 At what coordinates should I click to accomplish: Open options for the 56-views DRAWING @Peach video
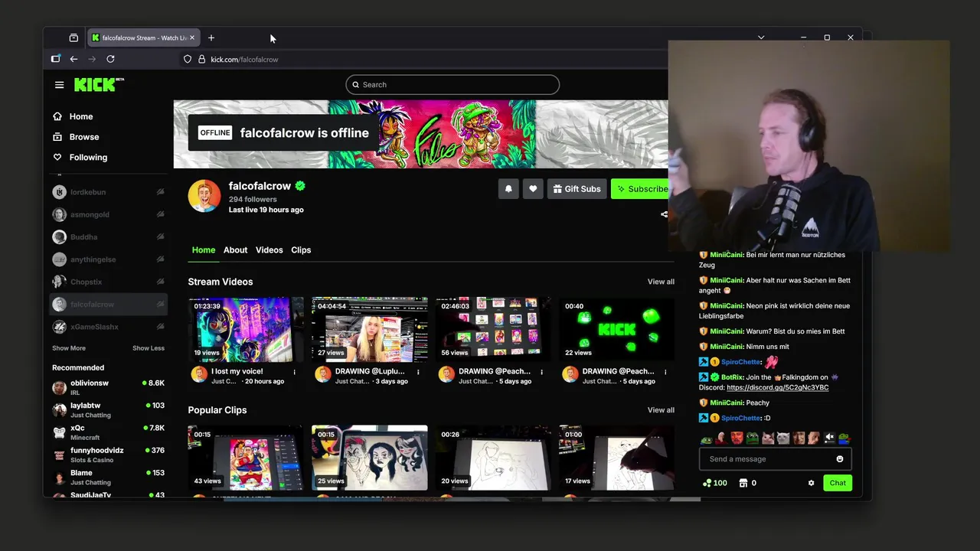[541, 372]
